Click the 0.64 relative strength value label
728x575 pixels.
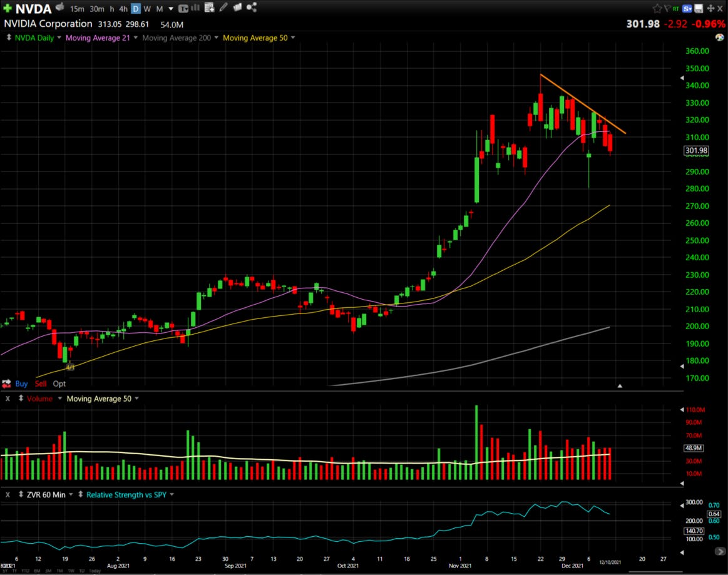(714, 514)
